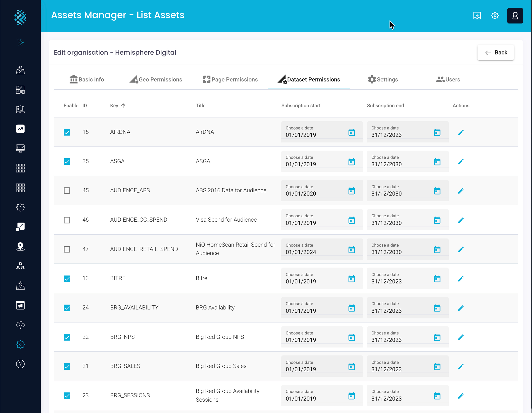Click the download icon in the header
The height and width of the screenshot is (413, 532).
477,16
